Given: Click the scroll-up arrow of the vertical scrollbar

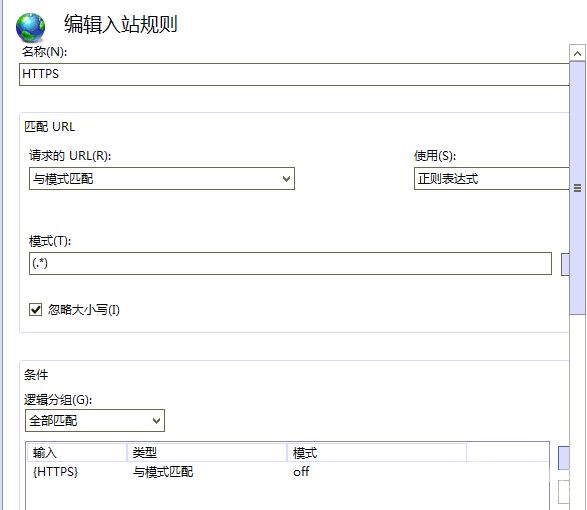Looking at the screenshot, I should click(577, 54).
